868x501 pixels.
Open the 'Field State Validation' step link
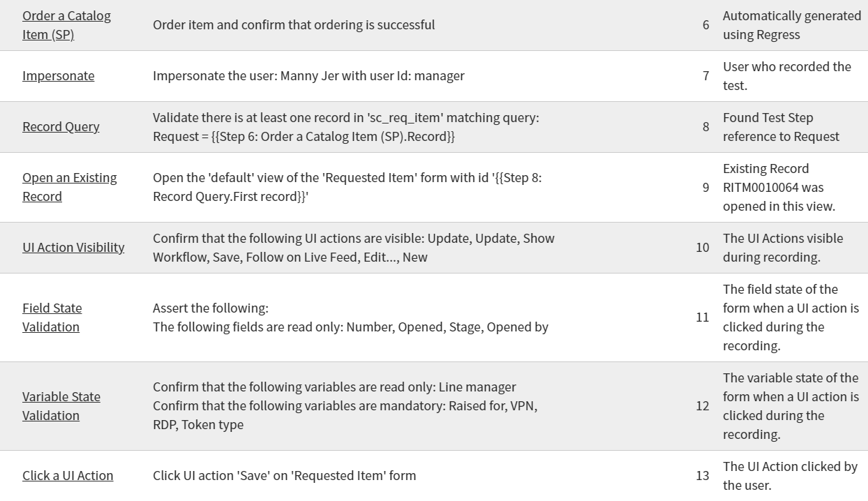[x=52, y=317]
